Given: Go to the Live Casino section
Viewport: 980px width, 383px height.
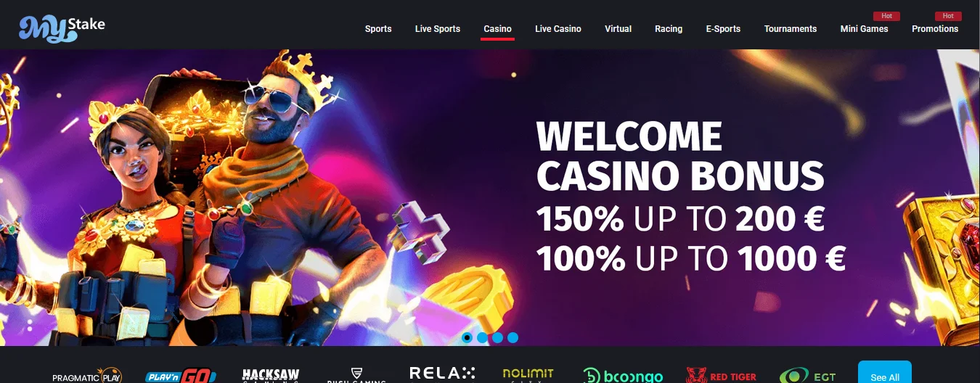Looking at the screenshot, I should [558, 29].
